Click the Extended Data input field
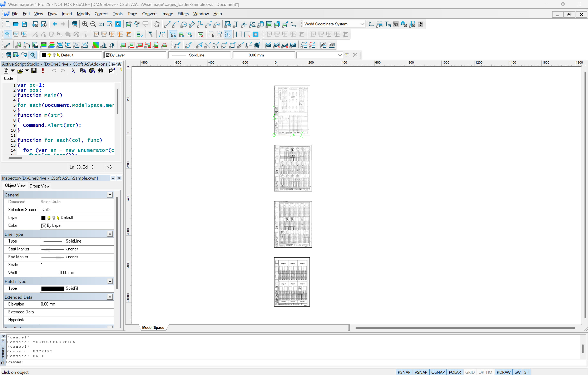Image resolution: width=588 pixels, height=375 pixels. pyautogui.click(x=77, y=312)
